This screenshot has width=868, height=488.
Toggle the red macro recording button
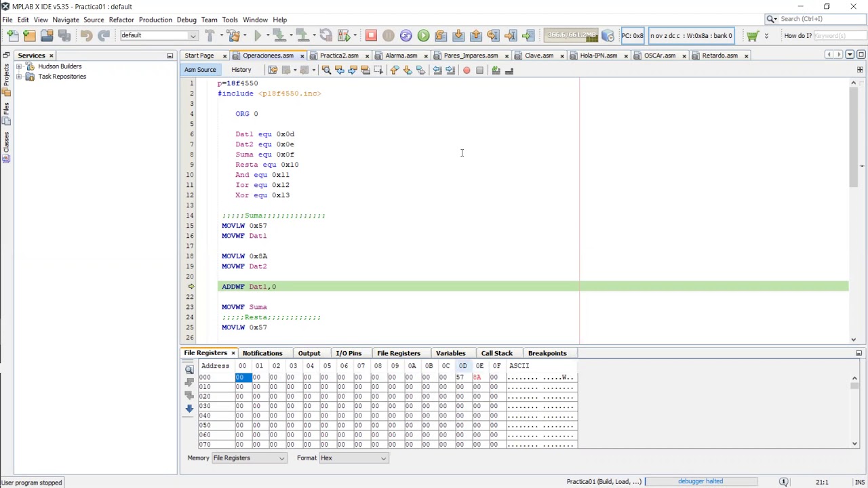tap(467, 70)
